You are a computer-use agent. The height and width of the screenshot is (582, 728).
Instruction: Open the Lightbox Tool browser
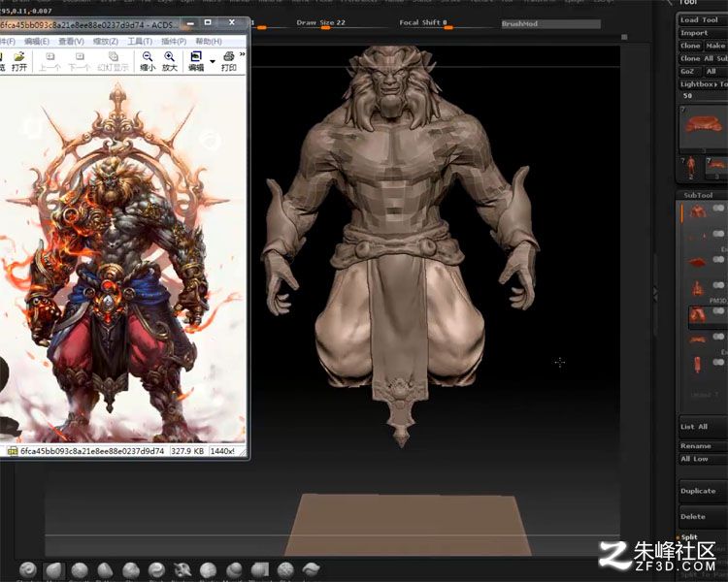(702, 84)
